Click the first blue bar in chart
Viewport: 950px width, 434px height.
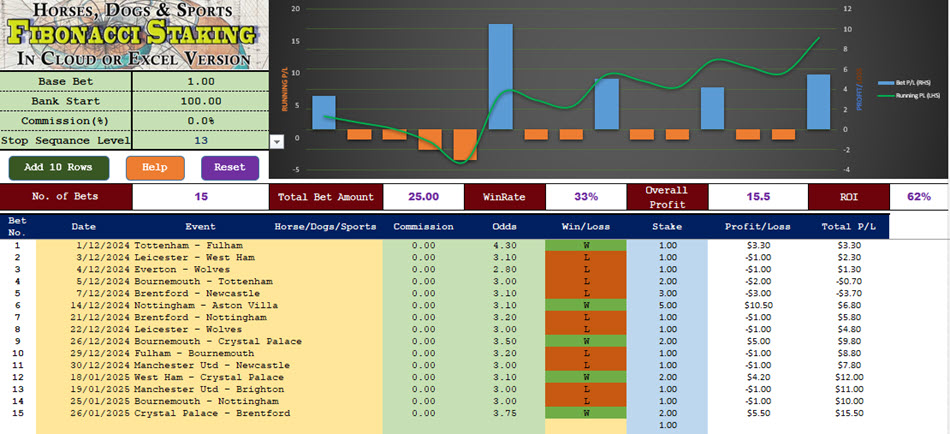click(x=324, y=112)
